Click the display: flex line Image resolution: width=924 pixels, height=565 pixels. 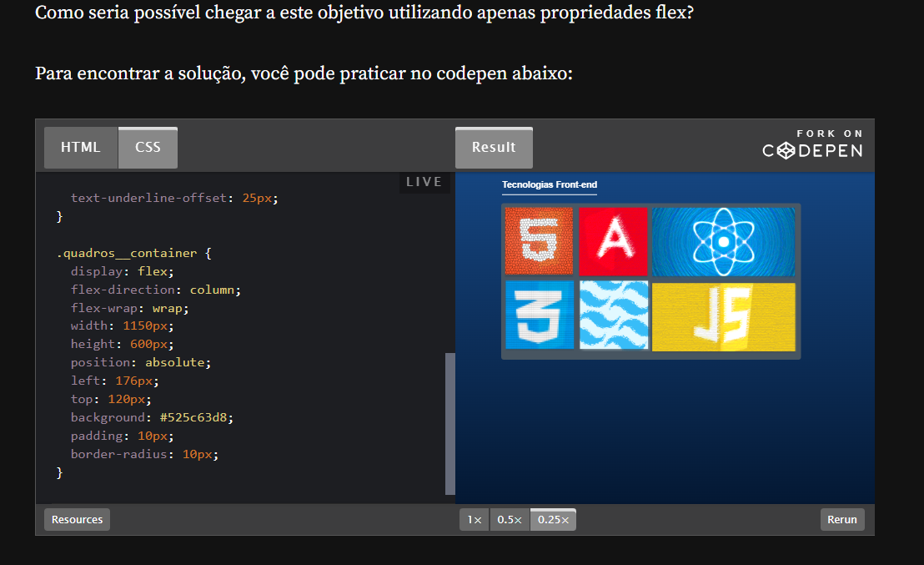click(123, 271)
